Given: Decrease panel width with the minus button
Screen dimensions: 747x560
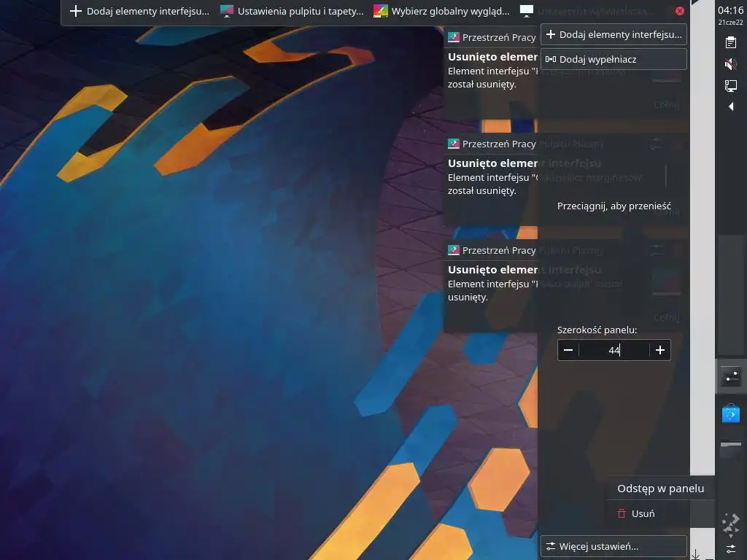Looking at the screenshot, I should point(568,350).
